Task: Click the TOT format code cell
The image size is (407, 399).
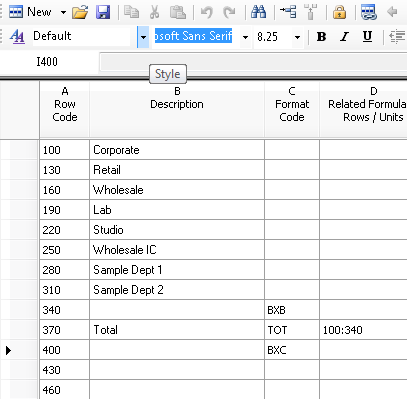Action: coord(292,330)
